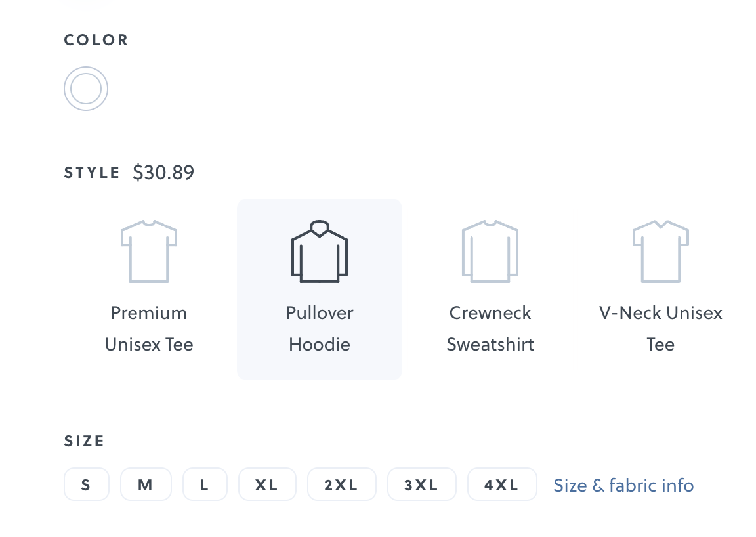
Task: Click the "V-Neck Unisex Tee" text label
Action: pyautogui.click(x=661, y=328)
